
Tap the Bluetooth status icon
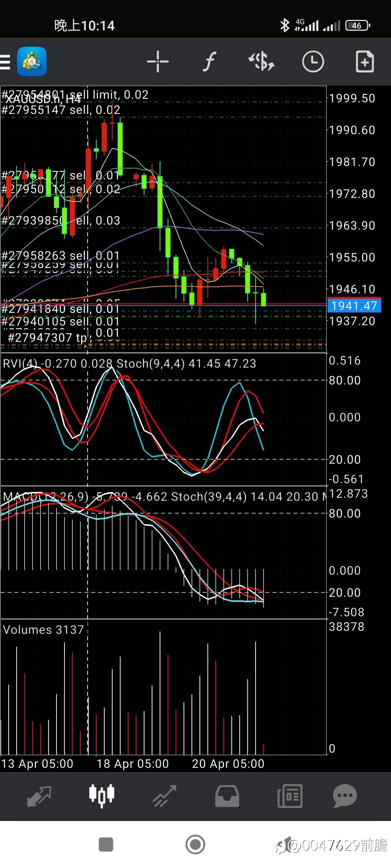pyautogui.click(x=285, y=25)
